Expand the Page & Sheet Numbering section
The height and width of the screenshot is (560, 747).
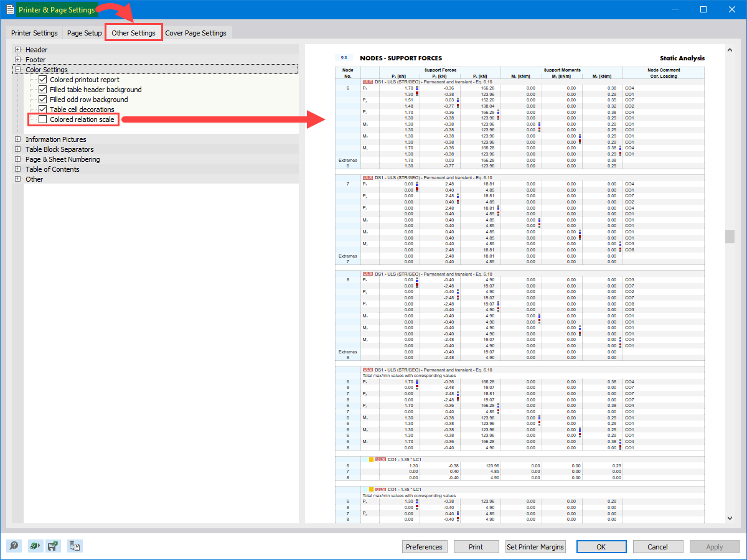coord(17,159)
